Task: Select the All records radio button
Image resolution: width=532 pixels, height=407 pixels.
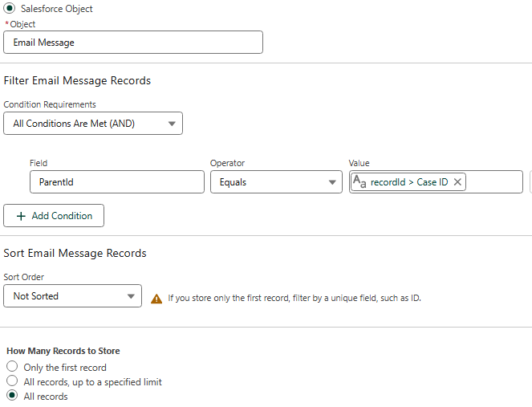Action: (x=12, y=396)
